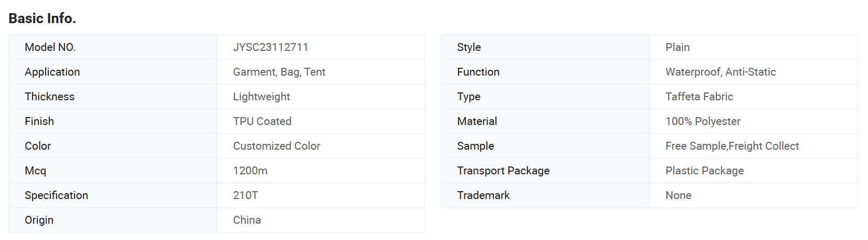Select the Trademark value None
Viewport: 868px width, 240px height.
pyautogui.click(x=678, y=195)
